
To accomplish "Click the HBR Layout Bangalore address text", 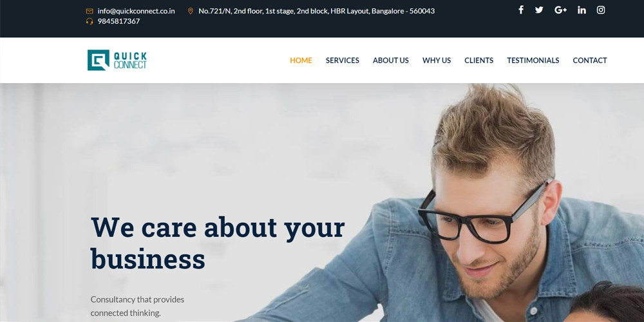I will (x=317, y=11).
